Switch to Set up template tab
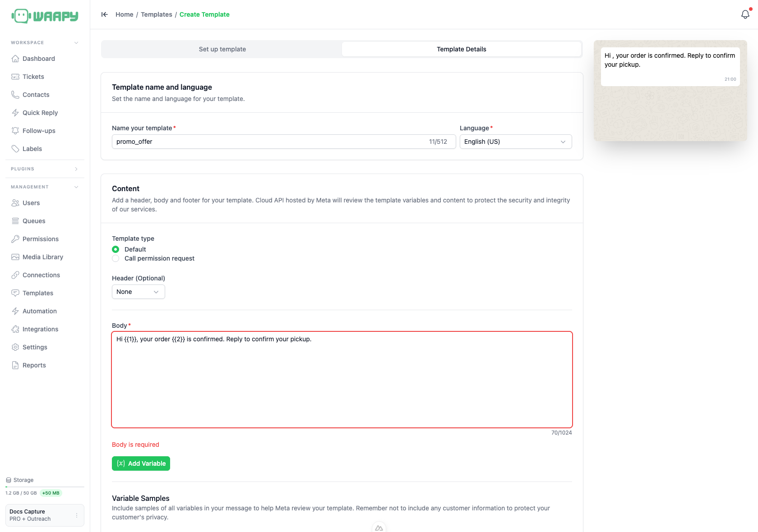The width and height of the screenshot is (758, 532). (x=222, y=49)
